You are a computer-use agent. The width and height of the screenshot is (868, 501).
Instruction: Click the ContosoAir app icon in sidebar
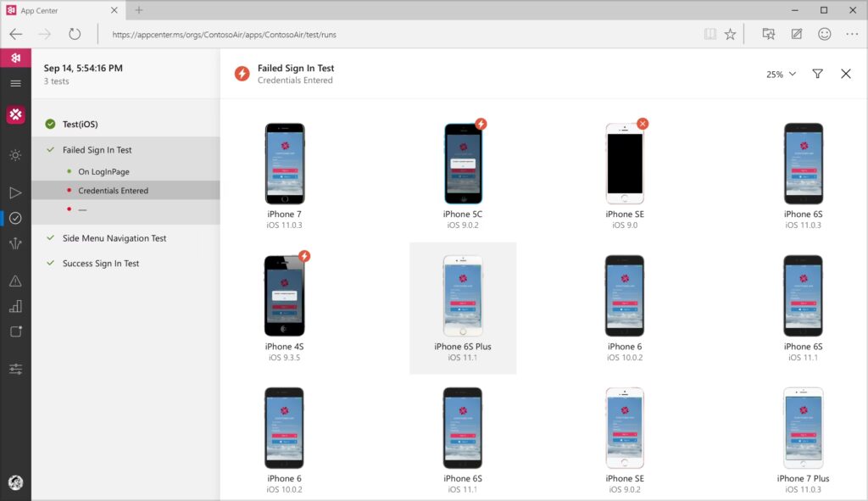(x=15, y=114)
